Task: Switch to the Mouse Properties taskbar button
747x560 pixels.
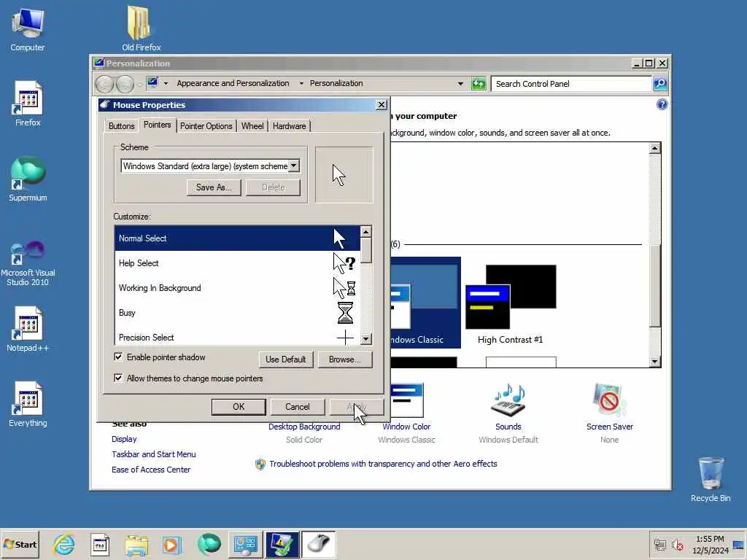Action: coord(318,544)
